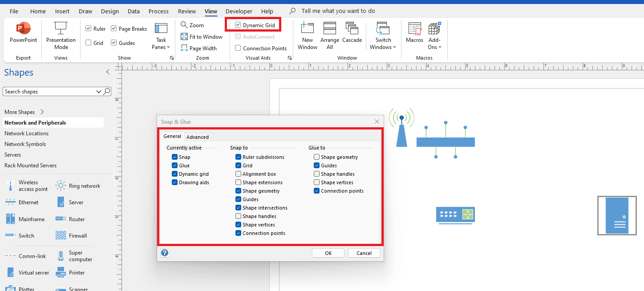Enable Connection Points in Visual Aids

point(238,48)
